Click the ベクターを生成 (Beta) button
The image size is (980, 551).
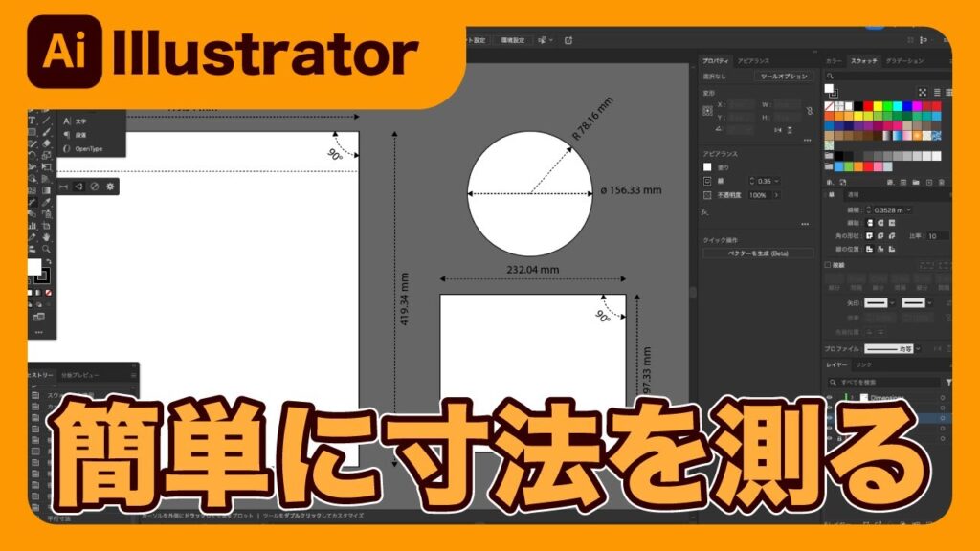[758, 253]
